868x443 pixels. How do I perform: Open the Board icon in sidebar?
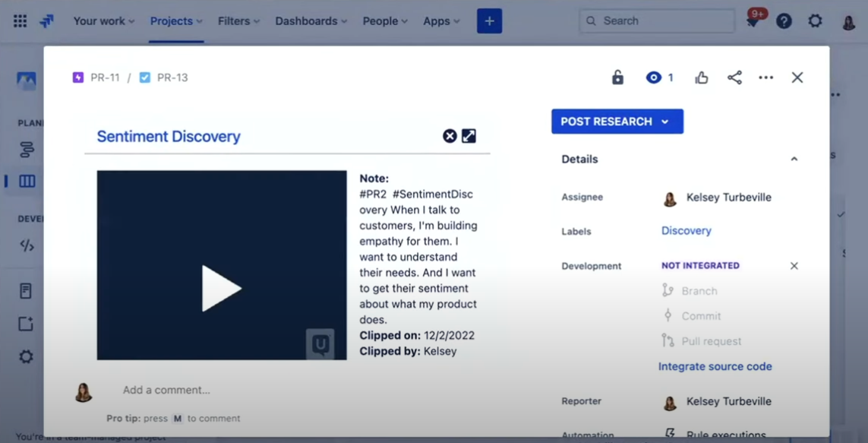[x=27, y=181]
